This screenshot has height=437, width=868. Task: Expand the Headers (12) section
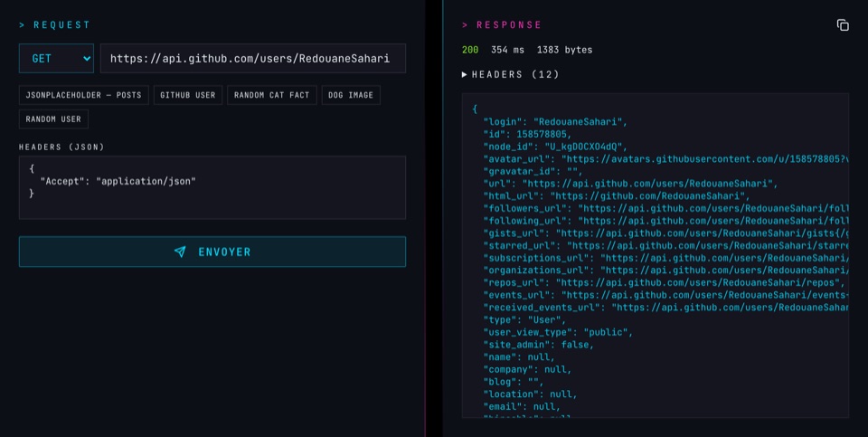[x=510, y=74]
